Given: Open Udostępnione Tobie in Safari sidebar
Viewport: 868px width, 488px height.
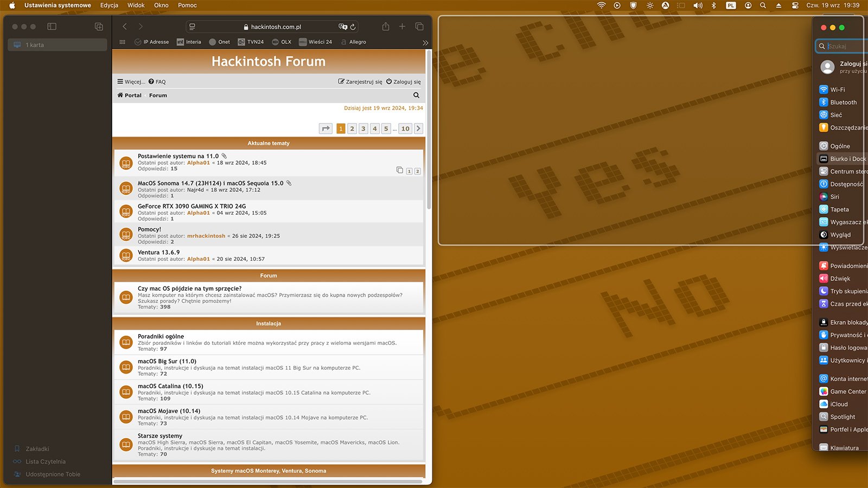Looking at the screenshot, I should [47, 474].
